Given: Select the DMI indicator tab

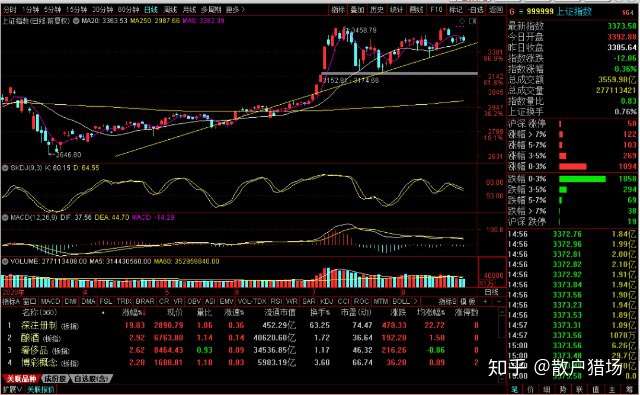Looking at the screenshot, I should (71, 302).
